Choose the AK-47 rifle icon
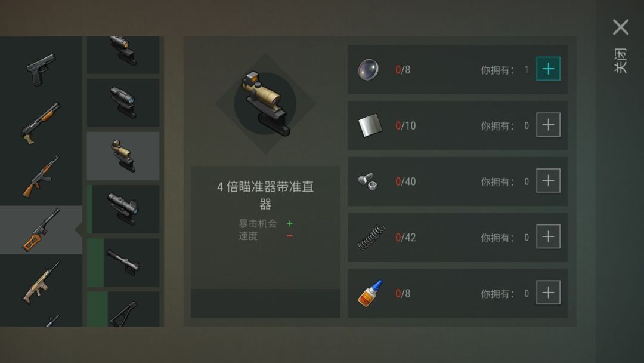 click(x=41, y=176)
